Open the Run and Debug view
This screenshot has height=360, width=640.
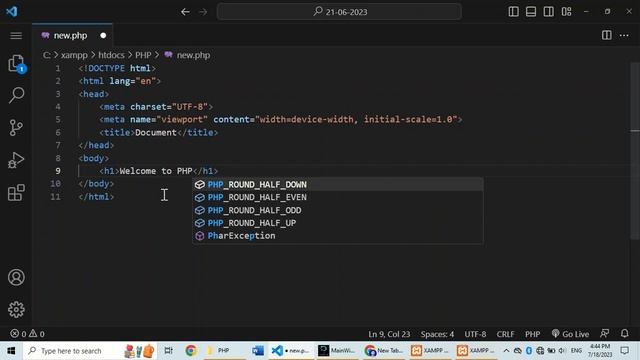pyautogui.click(x=16, y=160)
